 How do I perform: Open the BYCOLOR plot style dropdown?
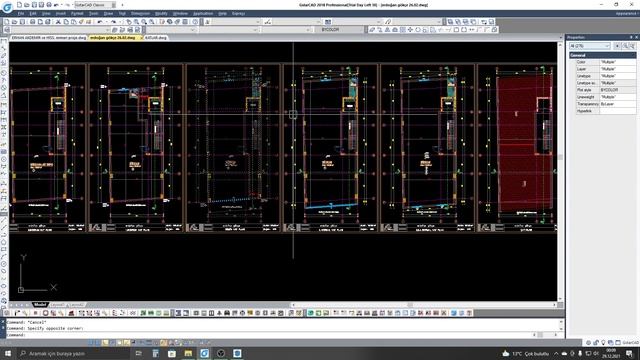click(x=340, y=30)
